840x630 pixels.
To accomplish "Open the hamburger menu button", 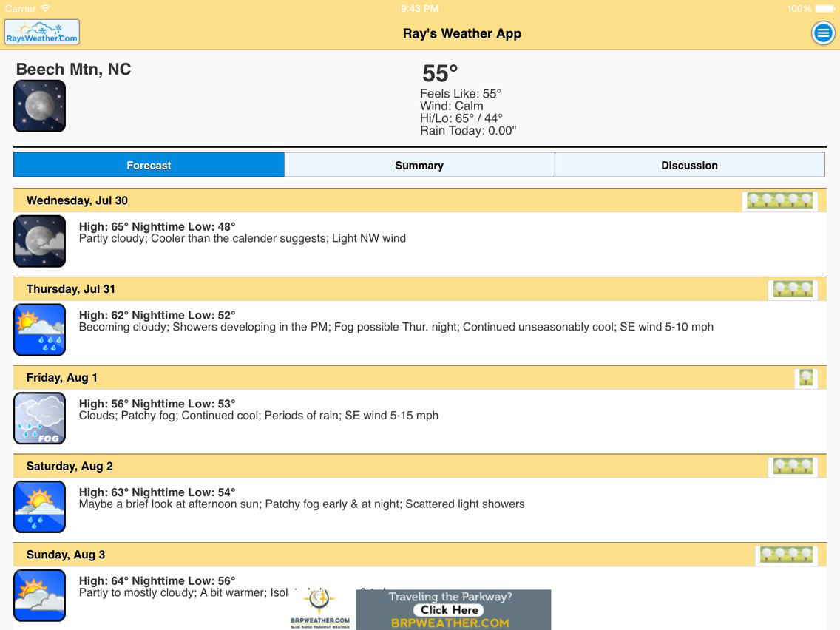I will [x=823, y=33].
